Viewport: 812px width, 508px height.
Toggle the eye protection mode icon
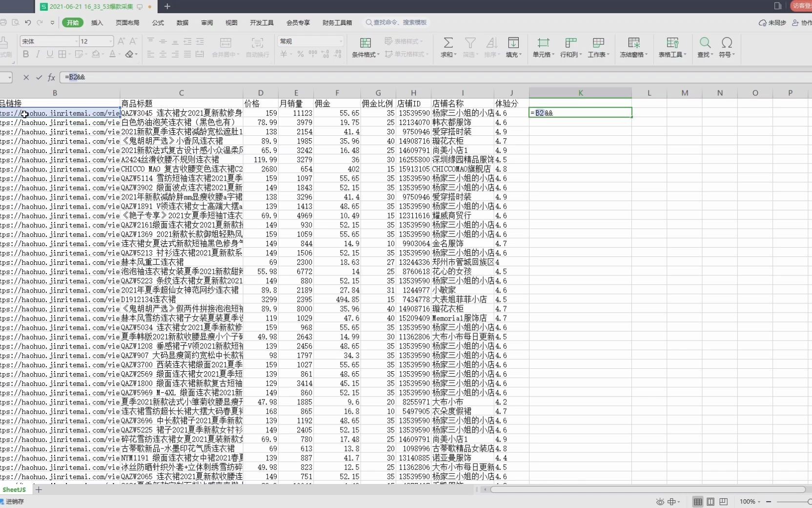tap(660, 502)
